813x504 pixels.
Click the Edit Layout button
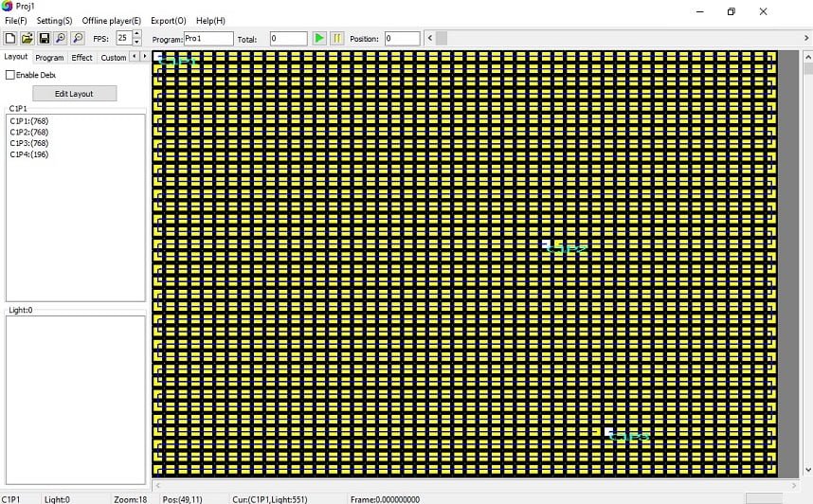click(x=74, y=94)
